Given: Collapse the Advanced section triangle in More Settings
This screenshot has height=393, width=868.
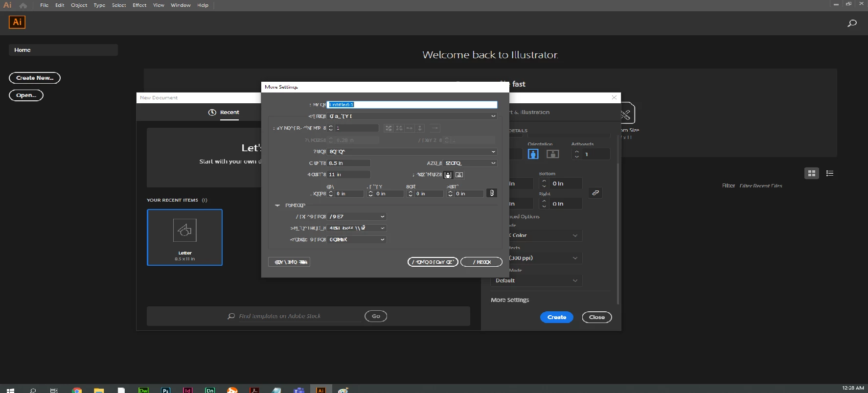Looking at the screenshot, I should [277, 206].
